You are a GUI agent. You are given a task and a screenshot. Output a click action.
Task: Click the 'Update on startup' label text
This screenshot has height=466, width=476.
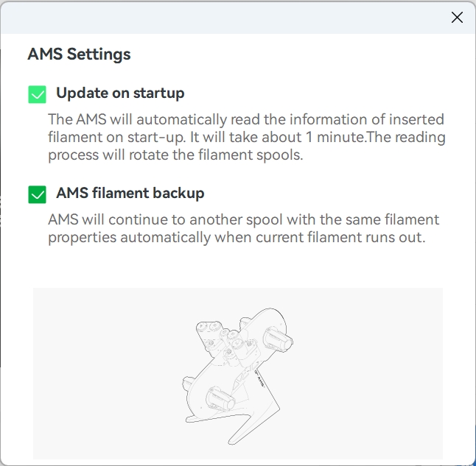coord(120,93)
